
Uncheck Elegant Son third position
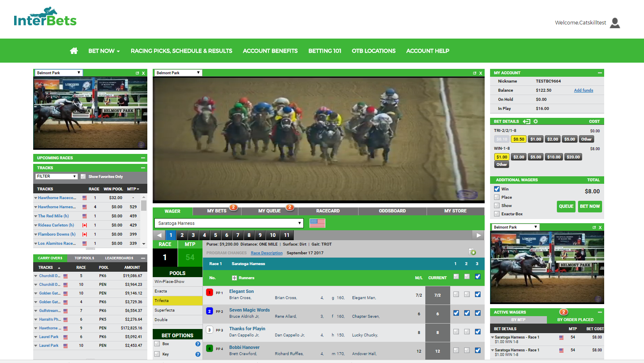[478, 295]
